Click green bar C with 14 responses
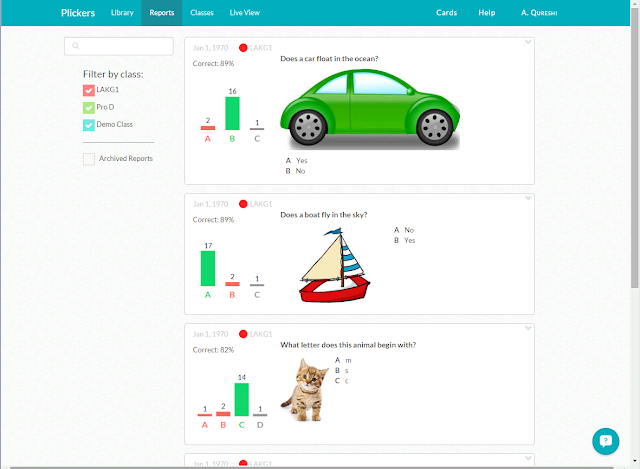Screen dimensions: 640x469 pyautogui.click(x=242, y=399)
